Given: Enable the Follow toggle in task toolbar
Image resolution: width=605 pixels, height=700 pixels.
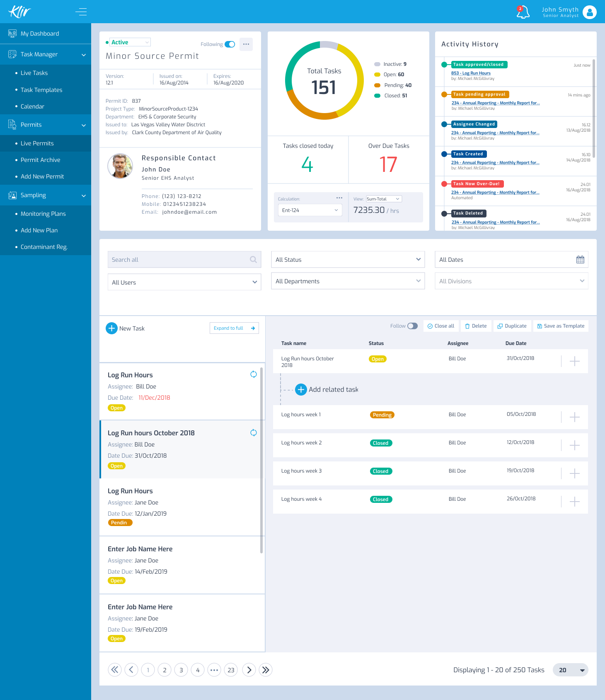Looking at the screenshot, I should (x=413, y=326).
